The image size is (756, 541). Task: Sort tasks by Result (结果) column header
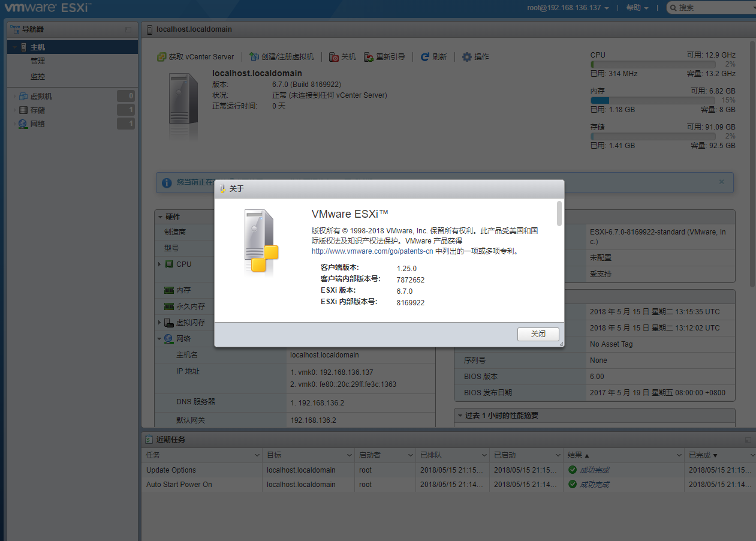tap(579, 455)
